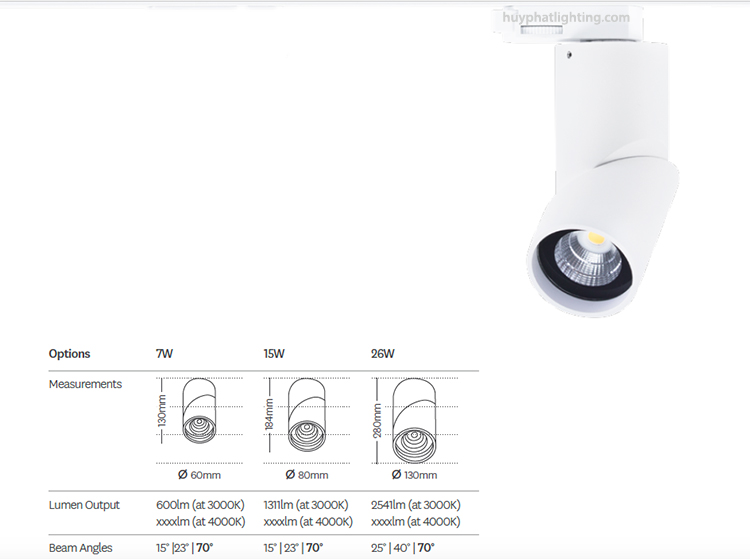Image resolution: width=750 pixels, height=559 pixels.
Task: Click the "Ø 80mm" diameter value
Action: tap(307, 475)
